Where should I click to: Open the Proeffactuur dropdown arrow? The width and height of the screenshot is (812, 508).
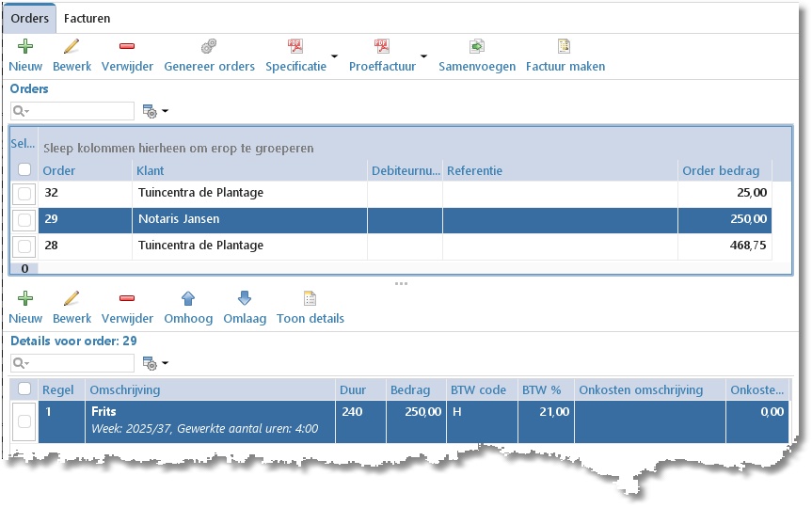(x=423, y=56)
